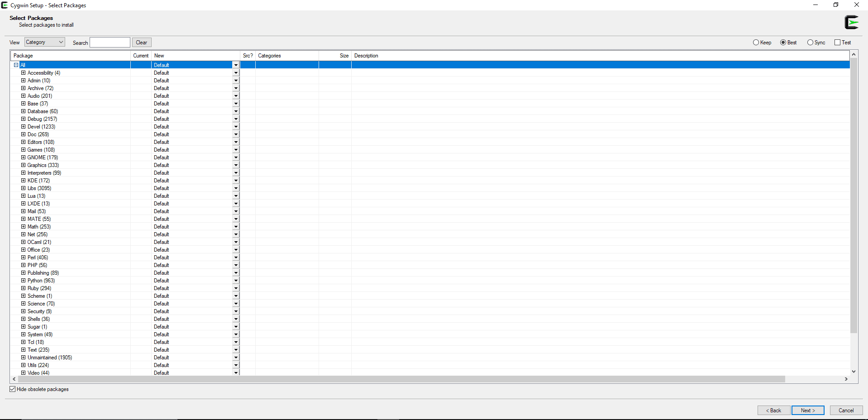This screenshot has height=420, width=868.
Task: Select the KDE (172) row text
Action: (38, 181)
